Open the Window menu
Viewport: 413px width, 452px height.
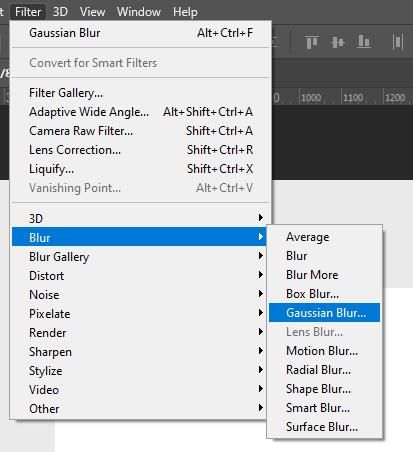coord(139,12)
